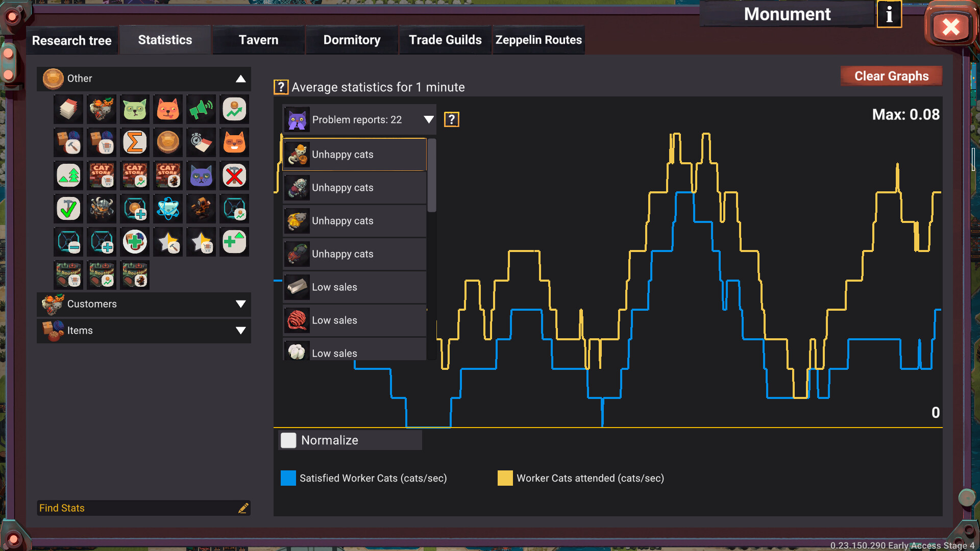Click the purple grumpy cat icon
980x551 pixels.
click(x=201, y=176)
